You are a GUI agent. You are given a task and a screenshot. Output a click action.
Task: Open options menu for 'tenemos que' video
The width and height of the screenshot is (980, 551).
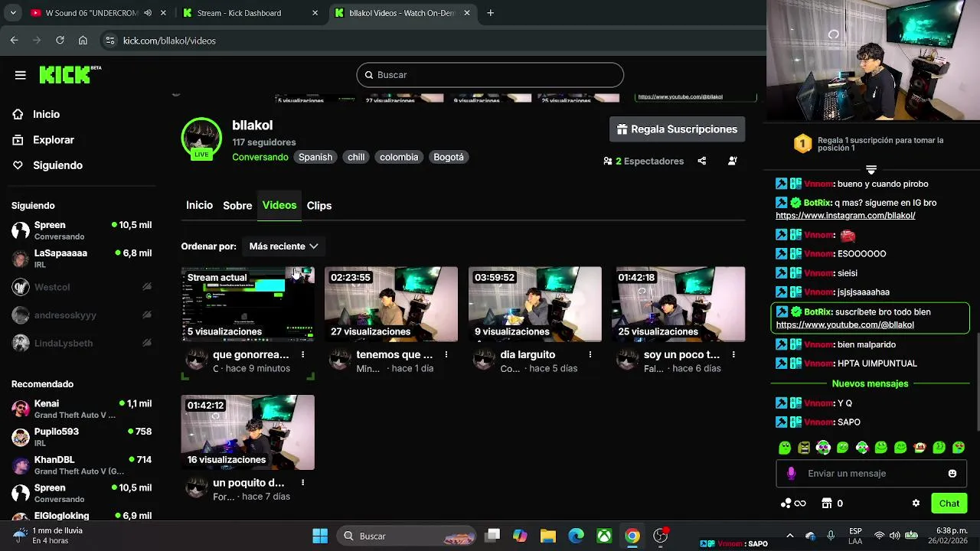(446, 354)
